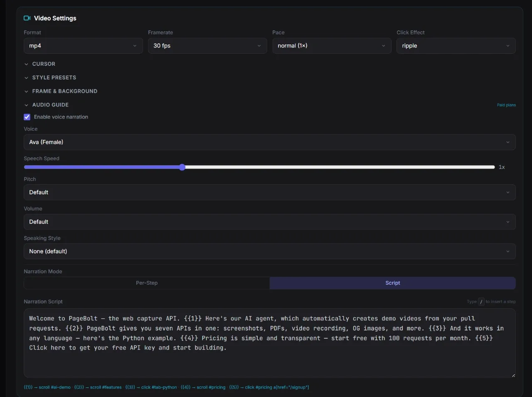Open the Voice dropdown showing Ava (Female)
532x397 pixels.
(x=270, y=142)
